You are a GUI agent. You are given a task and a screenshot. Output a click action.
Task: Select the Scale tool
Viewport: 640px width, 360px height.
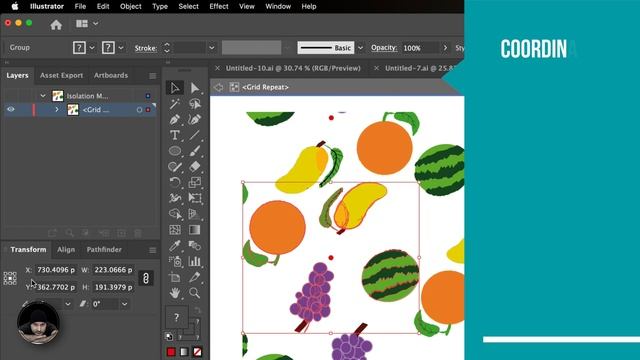[195, 182]
